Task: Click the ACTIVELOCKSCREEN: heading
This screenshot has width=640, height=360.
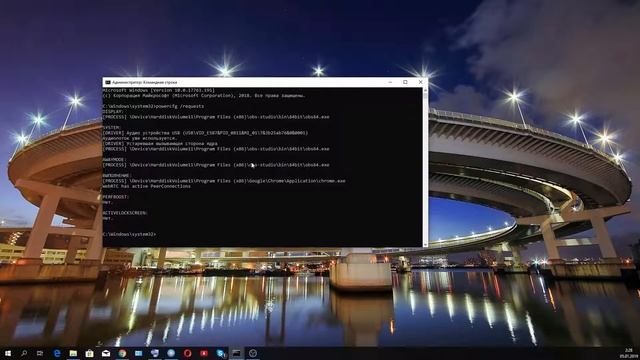Action: pyautogui.click(x=125, y=213)
